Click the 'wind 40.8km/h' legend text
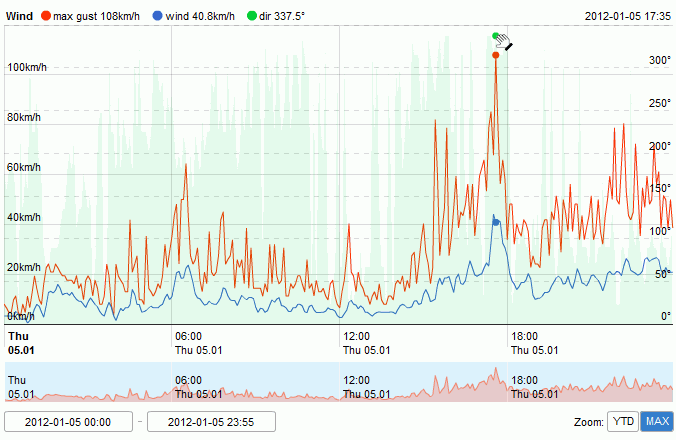Image resolution: width=676 pixels, height=440 pixels. click(200, 16)
